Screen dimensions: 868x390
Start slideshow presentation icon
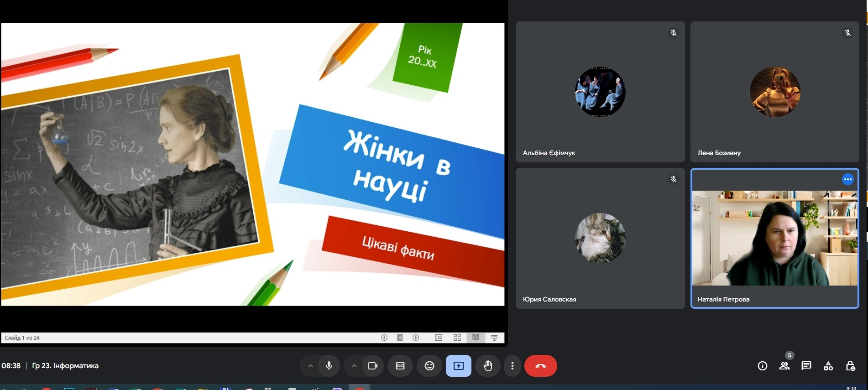pos(494,338)
